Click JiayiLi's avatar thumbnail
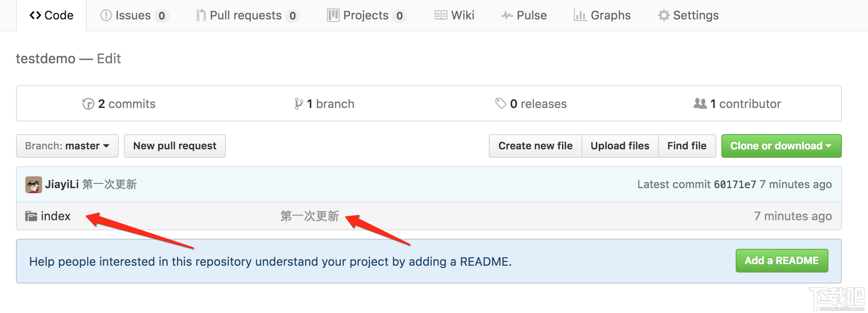 (x=34, y=185)
